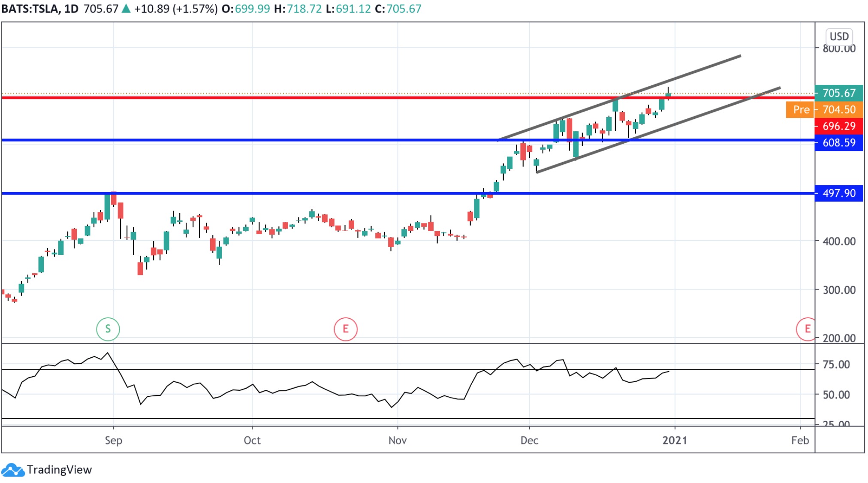The image size is (868, 483).
Task: Select the 705.67 green price label
Action: point(838,93)
